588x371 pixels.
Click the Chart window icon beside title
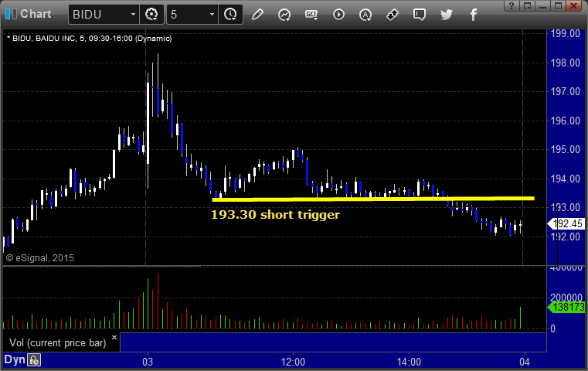pyautogui.click(x=11, y=14)
